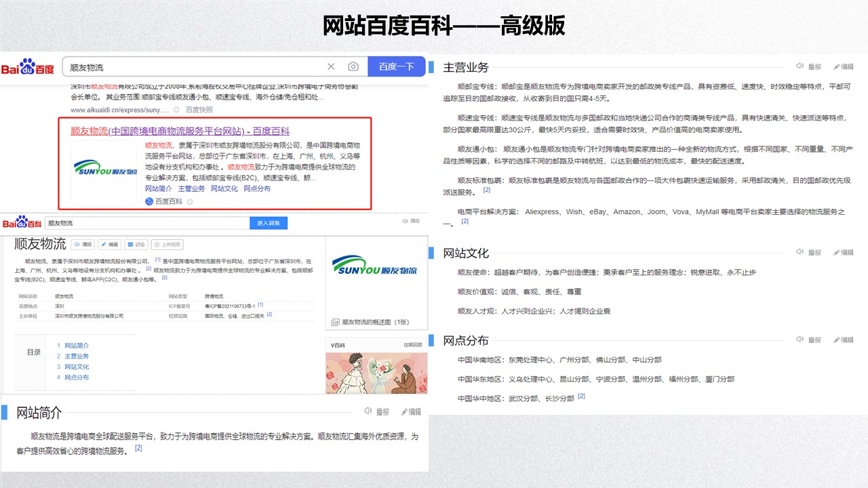Screen dimensions: 868x488
Task: Open image search via camera icon
Action: [x=353, y=66]
